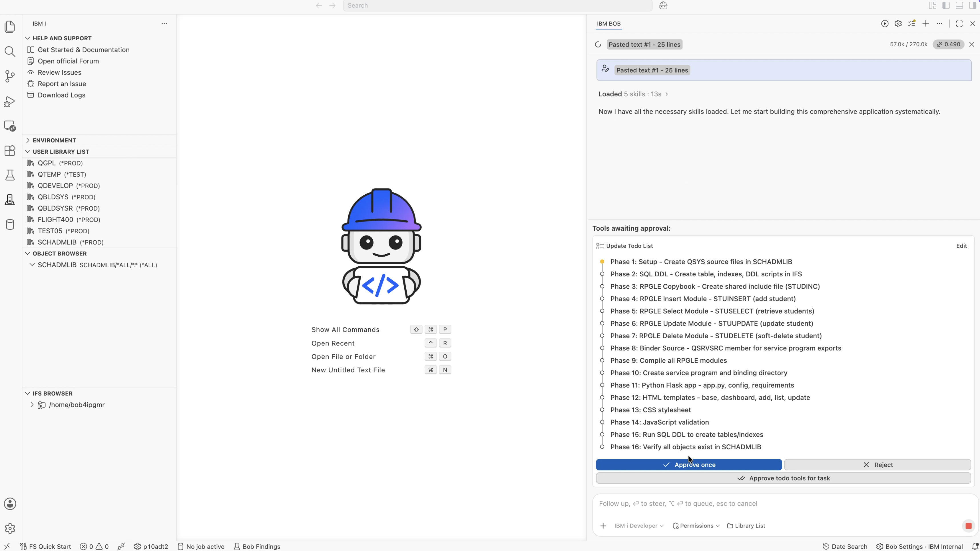Open the Explorer view in activity bar
The height and width of the screenshot is (551, 980).
[10, 27]
